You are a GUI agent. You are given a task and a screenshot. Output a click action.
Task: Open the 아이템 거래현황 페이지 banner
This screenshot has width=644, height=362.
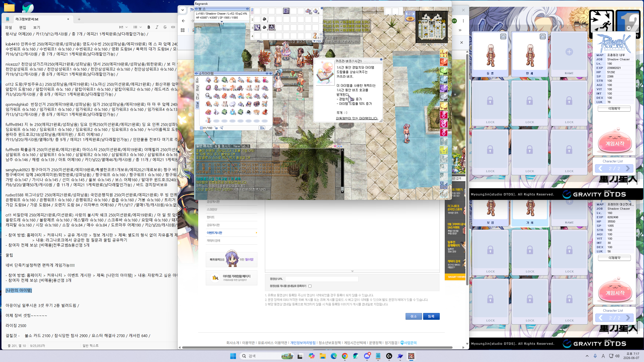231,278
